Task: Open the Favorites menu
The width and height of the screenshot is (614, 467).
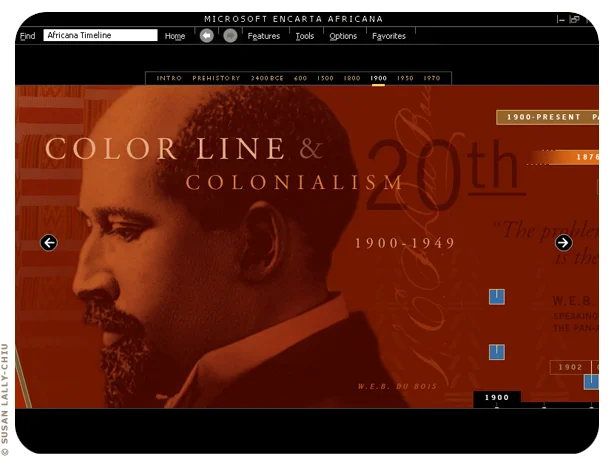Action: (389, 36)
